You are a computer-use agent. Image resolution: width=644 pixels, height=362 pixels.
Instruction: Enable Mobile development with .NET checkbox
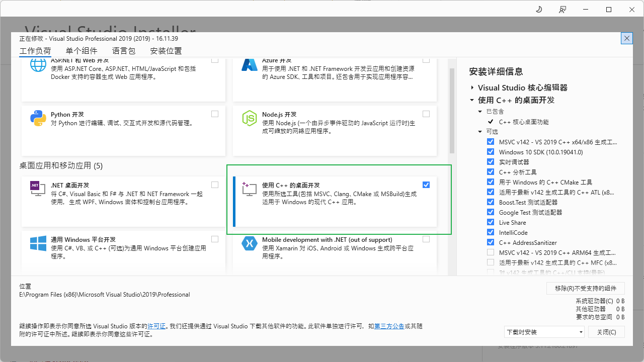[x=426, y=239]
